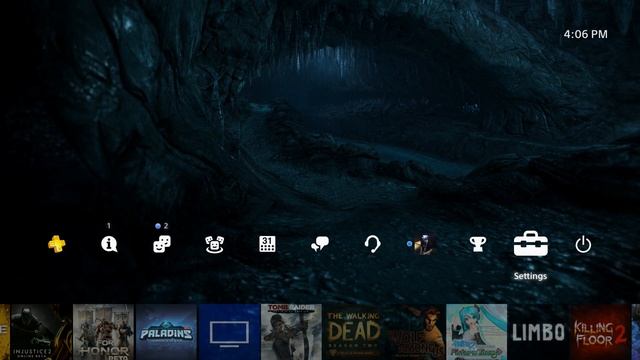Launch the LIMBO game tile
640x360 pixels.
(538, 332)
